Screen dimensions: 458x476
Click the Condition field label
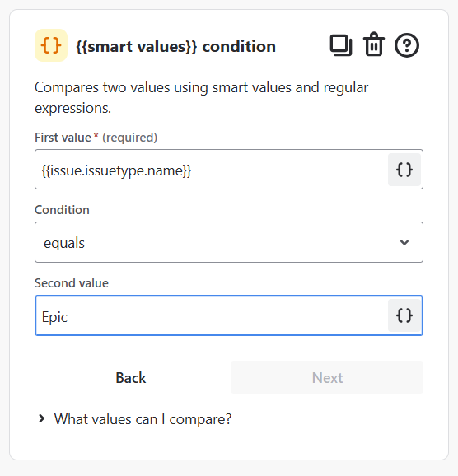[62, 210]
